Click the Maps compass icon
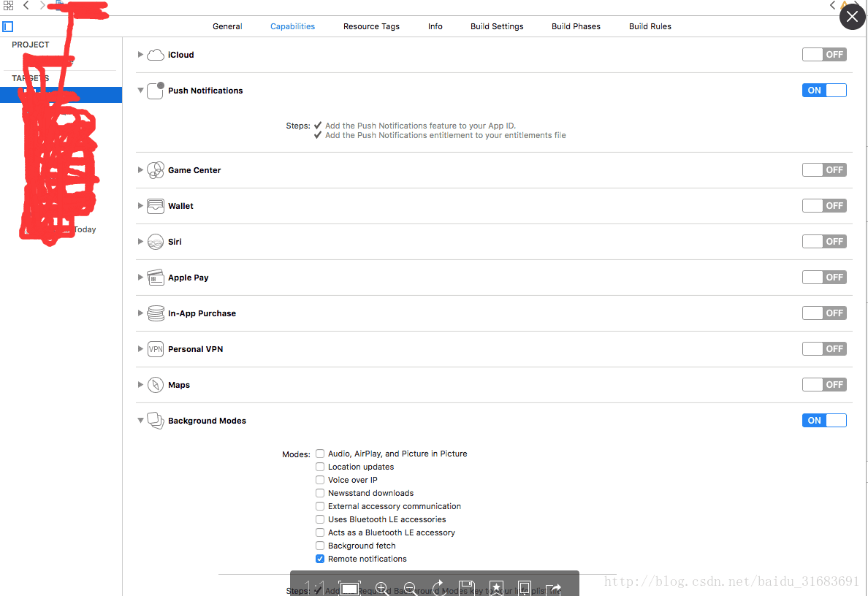Viewport: 868px width, 596px height. (x=156, y=385)
